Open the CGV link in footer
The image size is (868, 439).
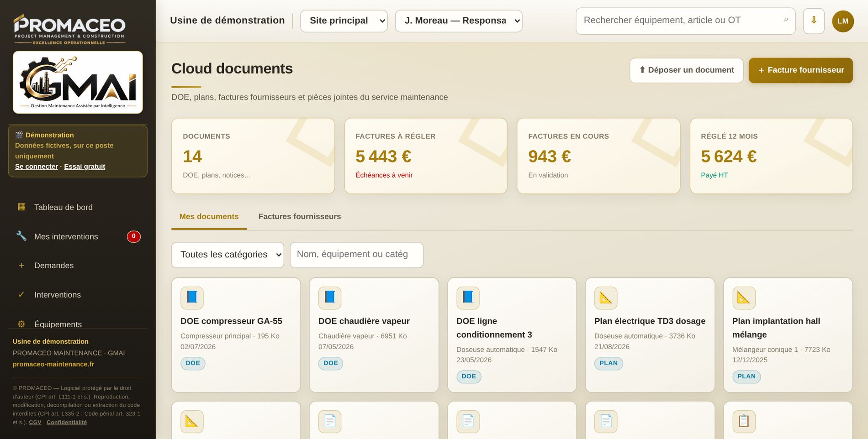click(x=35, y=423)
